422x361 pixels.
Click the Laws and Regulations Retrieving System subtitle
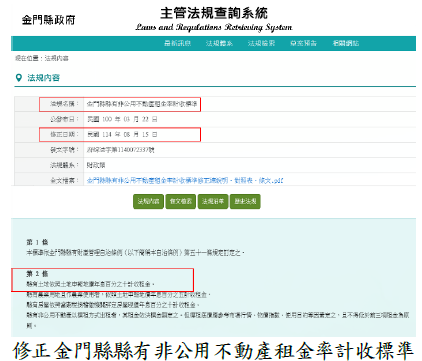pos(214,27)
